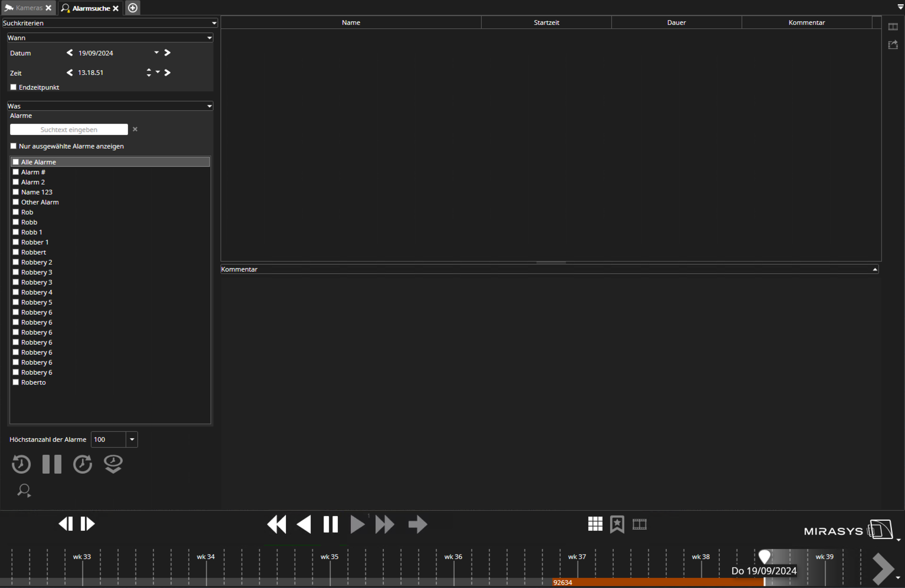Click the fast forward playback button

pyautogui.click(x=385, y=524)
